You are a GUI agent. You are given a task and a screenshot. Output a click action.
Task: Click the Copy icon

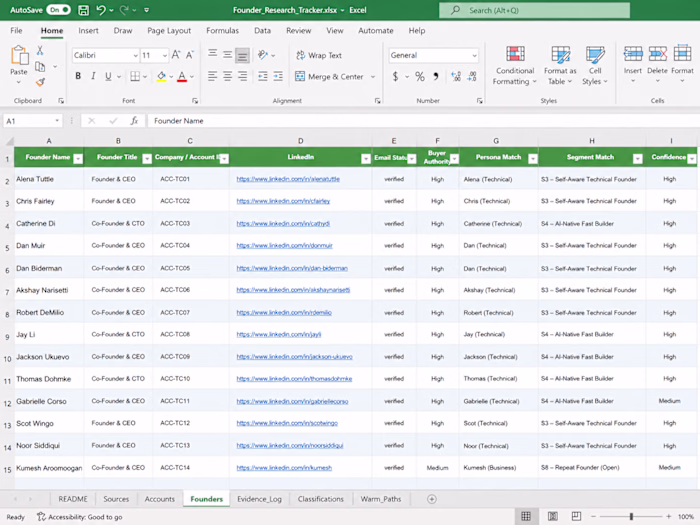(40, 67)
